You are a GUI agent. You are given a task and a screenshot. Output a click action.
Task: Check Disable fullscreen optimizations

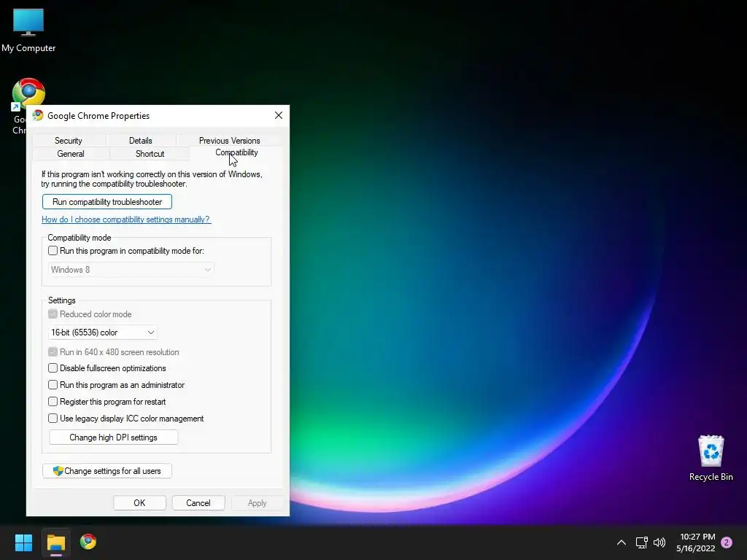click(53, 368)
